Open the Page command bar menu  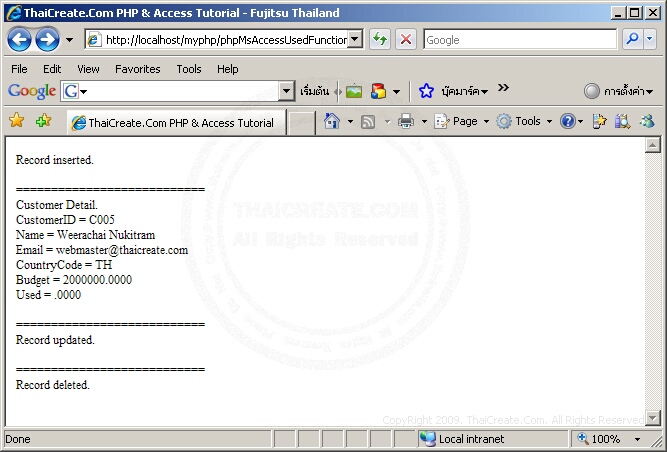[x=462, y=122]
